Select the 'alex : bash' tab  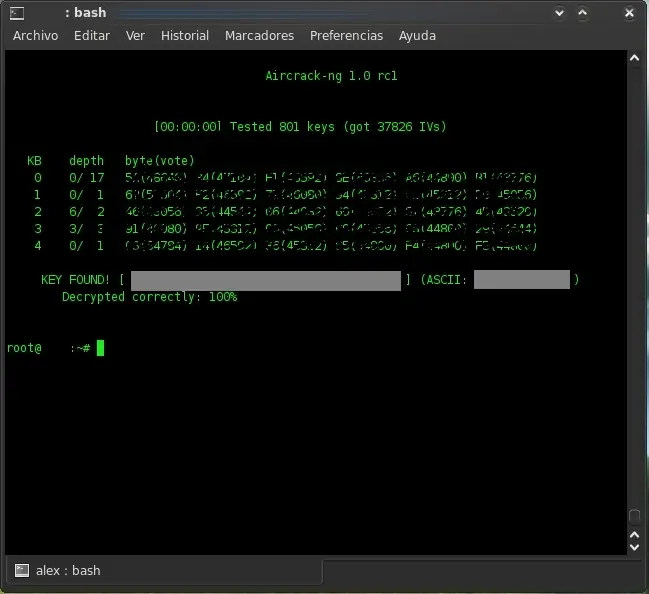coord(164,570)
